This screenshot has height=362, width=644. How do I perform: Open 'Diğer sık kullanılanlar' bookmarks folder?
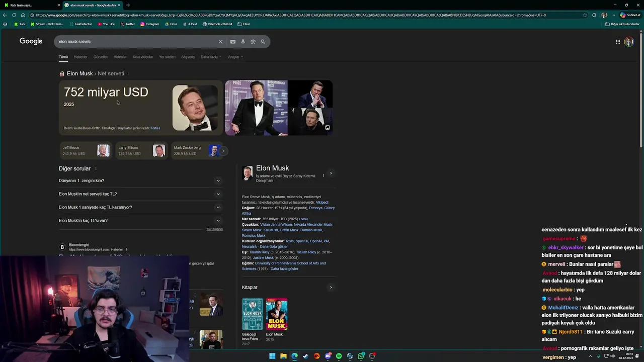click(x=622, y=24)
